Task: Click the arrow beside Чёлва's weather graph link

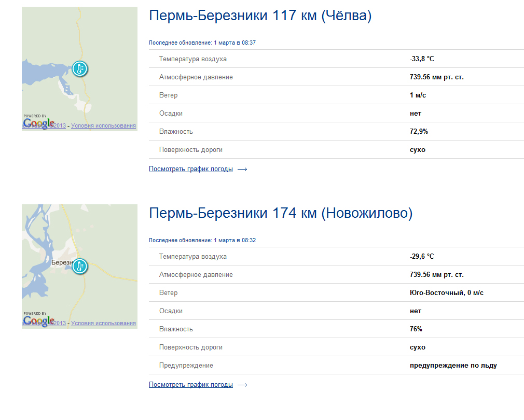Action: [x=242, y=169]
